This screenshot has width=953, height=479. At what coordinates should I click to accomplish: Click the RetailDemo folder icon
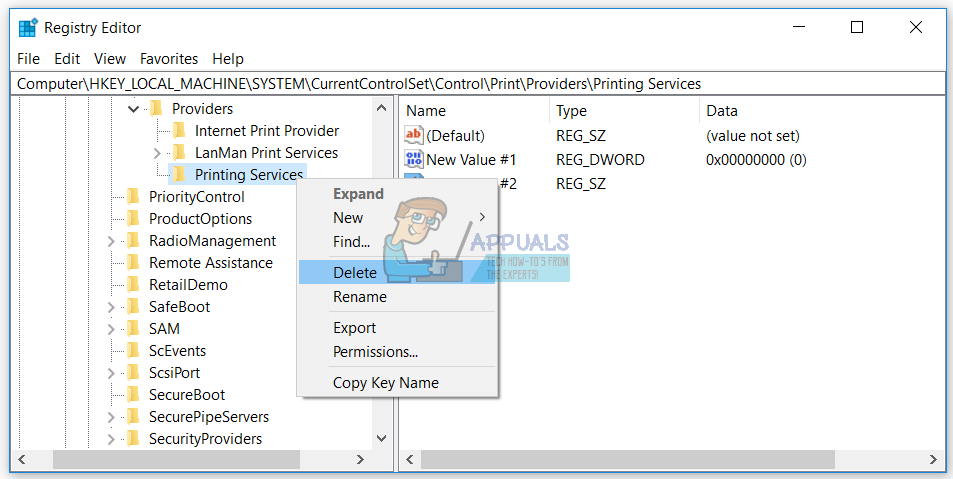(x=134, y=285)
